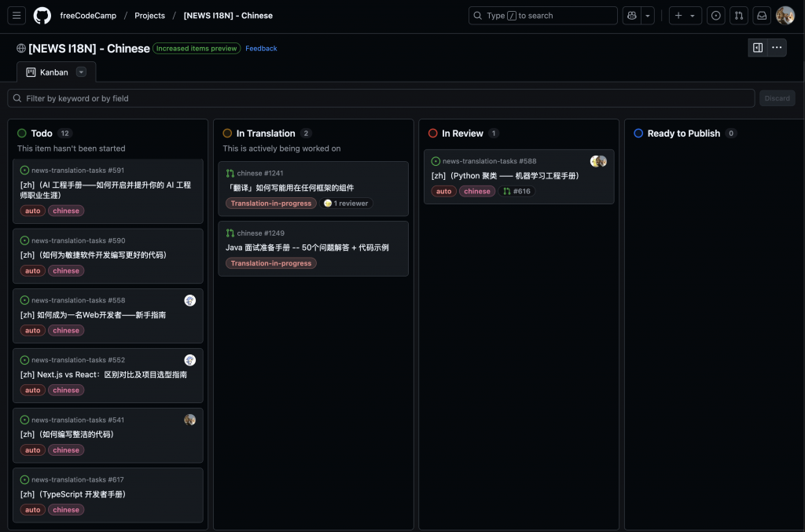Screen dimensions: 805x532
Task: Click the Todo column header
Action: point(42,134)
